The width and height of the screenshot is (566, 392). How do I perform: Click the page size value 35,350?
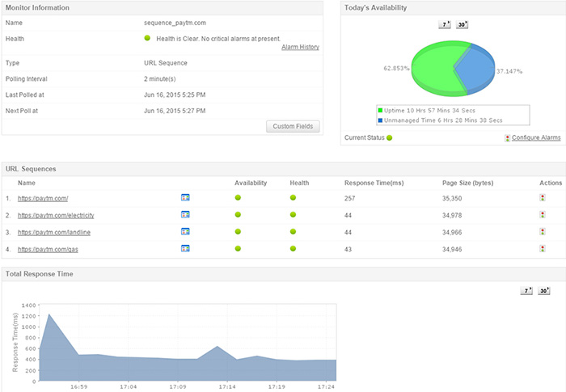point(452,198)
